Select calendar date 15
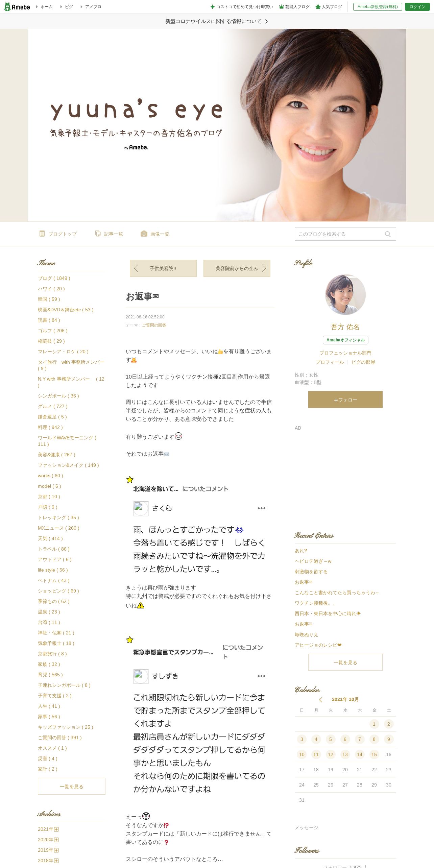Image resolution: width=434 pixels, height=868 pixels. [374, 754]
